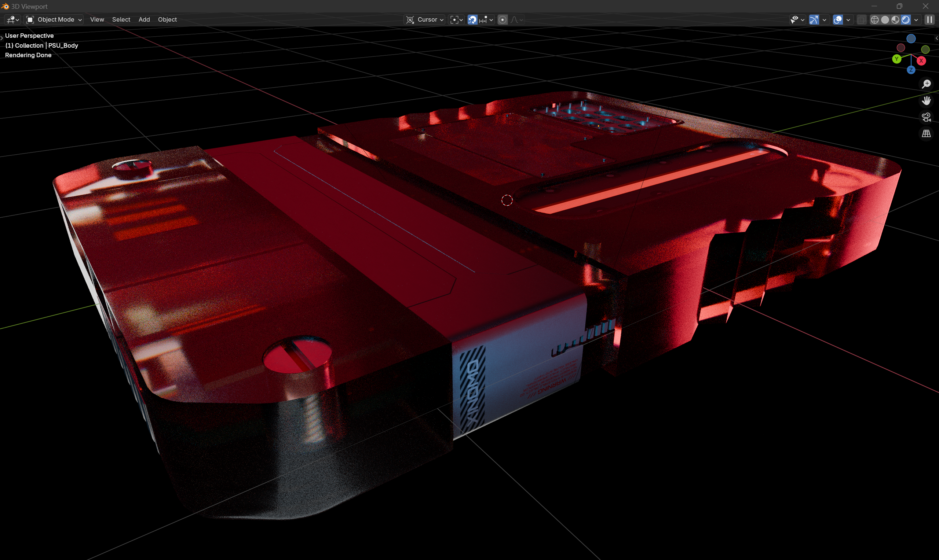
Task: Toggle the camera view icon
Action: coord(926,117)
